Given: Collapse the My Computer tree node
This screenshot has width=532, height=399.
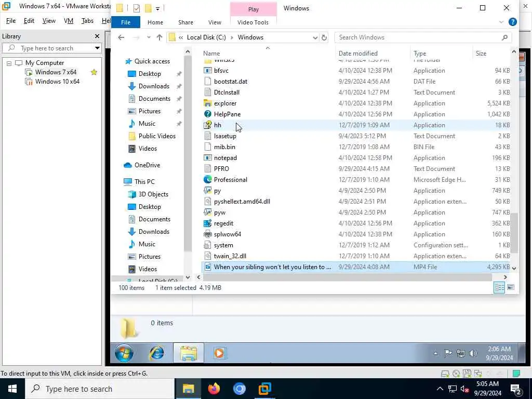Looking at the screenshot, I should click(9, 63).
